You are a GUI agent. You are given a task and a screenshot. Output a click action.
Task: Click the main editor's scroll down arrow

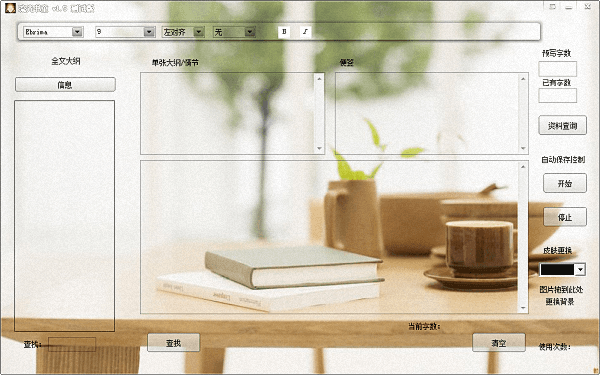[523, 308]
